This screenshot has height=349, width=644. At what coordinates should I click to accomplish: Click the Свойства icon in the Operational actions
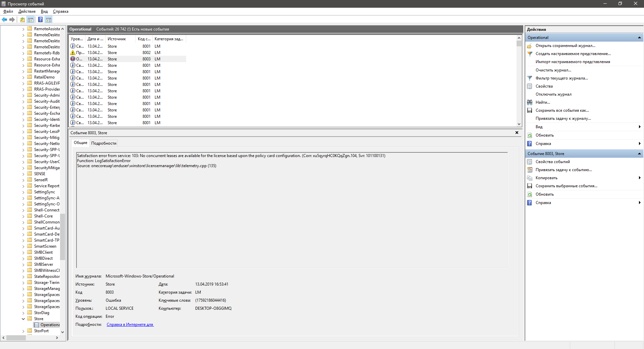(x=530, y=86)
